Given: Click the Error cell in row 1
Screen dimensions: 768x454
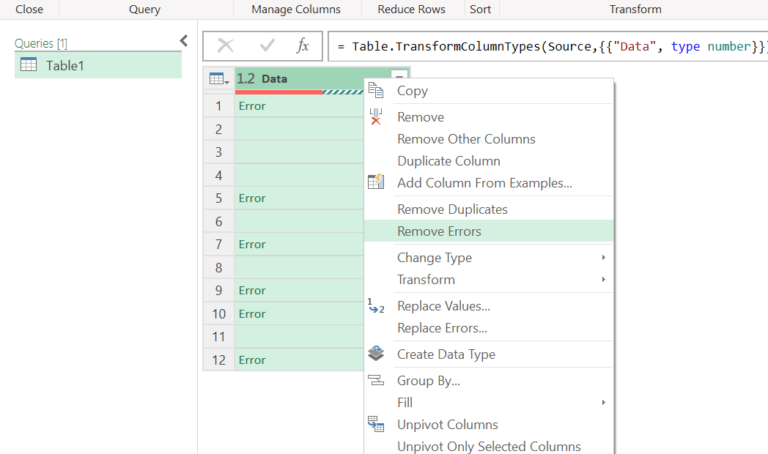Looking at the screenshot, I should pyautogui.click(x=299, y=106).
